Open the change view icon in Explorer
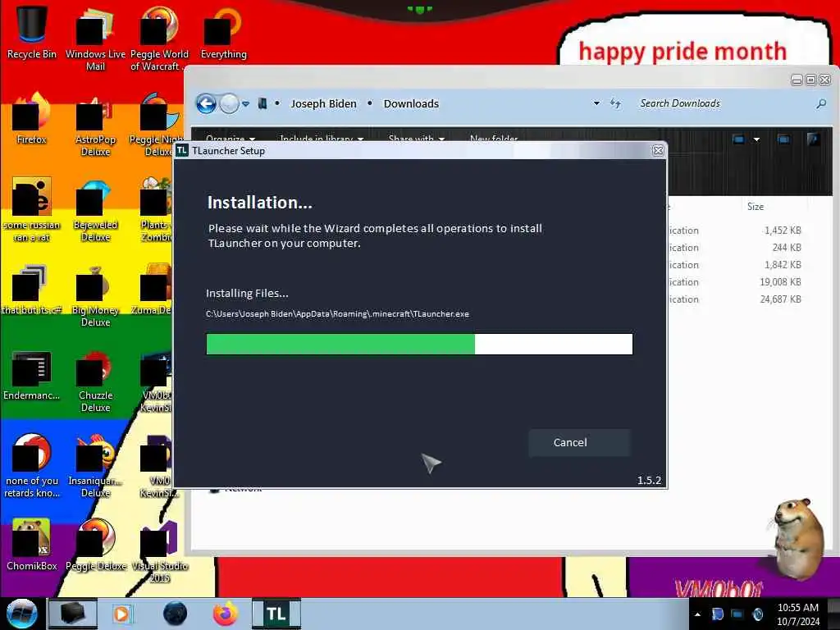The height and width of the screenshot is (630, 840). coord(738,139)
